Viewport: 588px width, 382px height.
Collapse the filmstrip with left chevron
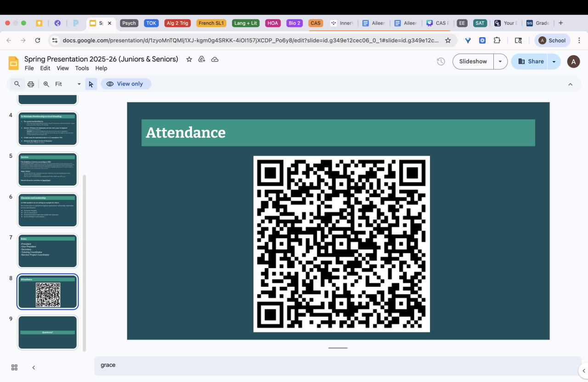(x=34, y=367)
